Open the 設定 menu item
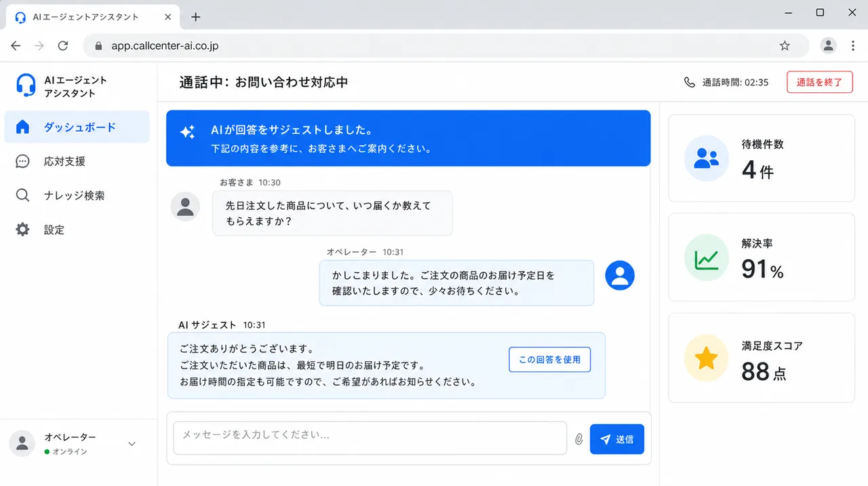This screenshot has width=868, height=486. tap(77, 230)
